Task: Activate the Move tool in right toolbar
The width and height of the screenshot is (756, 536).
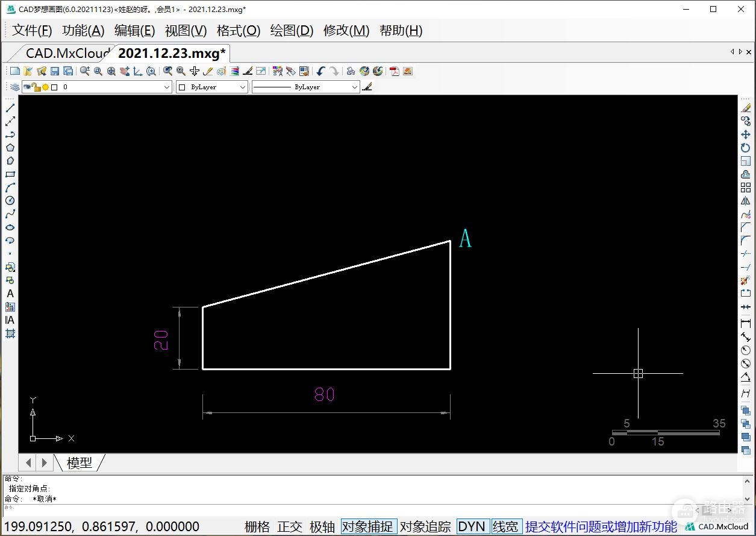Action: pyautogui.click(x=746, y=134)
